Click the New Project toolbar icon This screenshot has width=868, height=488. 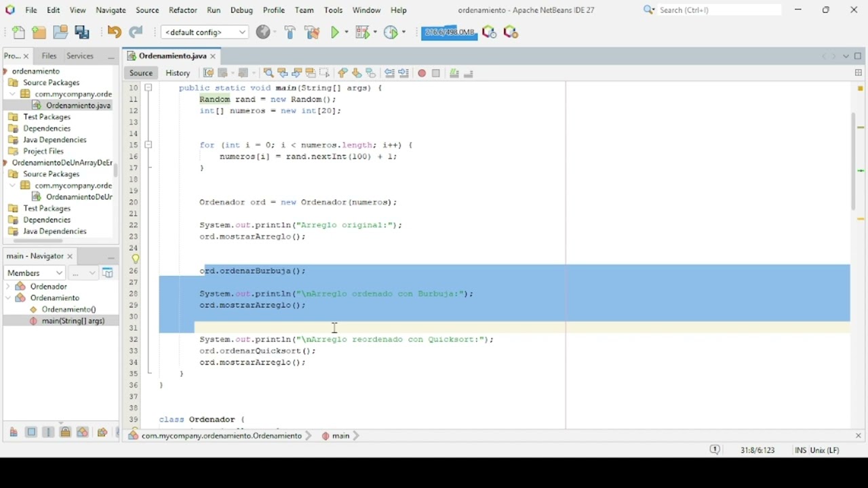coord(39,33)
